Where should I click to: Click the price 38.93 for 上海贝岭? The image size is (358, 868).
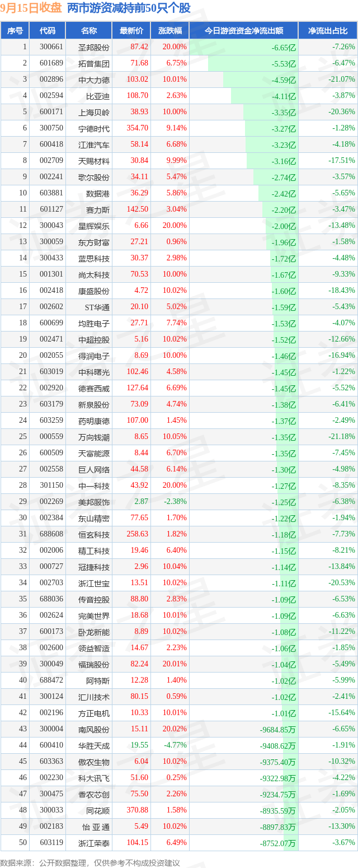tap(139, 112)
